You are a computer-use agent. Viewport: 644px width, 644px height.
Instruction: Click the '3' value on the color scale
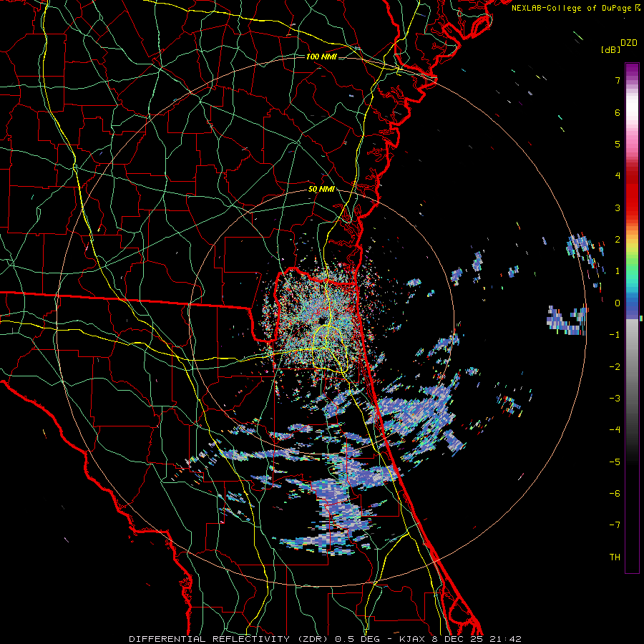pyautogui.click(x=618, y=208)
